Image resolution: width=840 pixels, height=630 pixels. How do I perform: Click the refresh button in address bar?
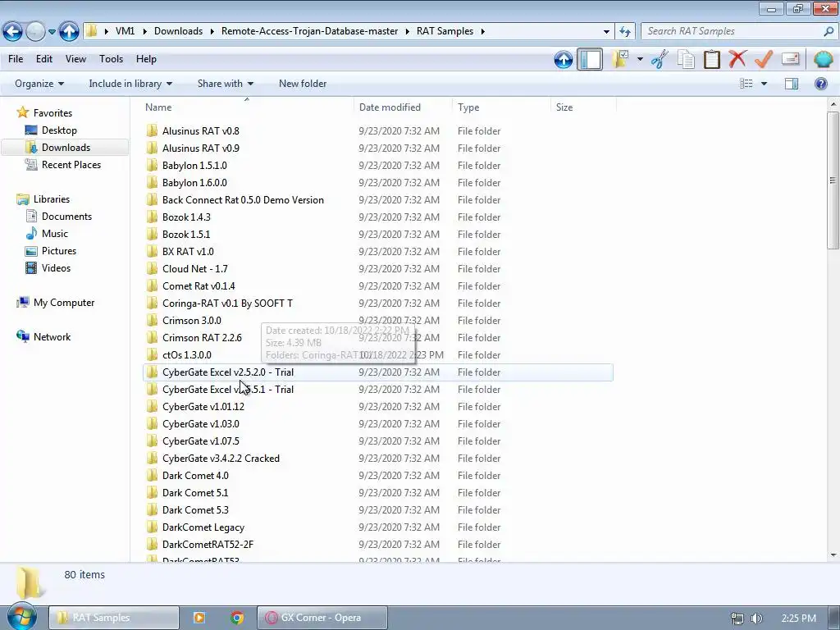[624, 32]
